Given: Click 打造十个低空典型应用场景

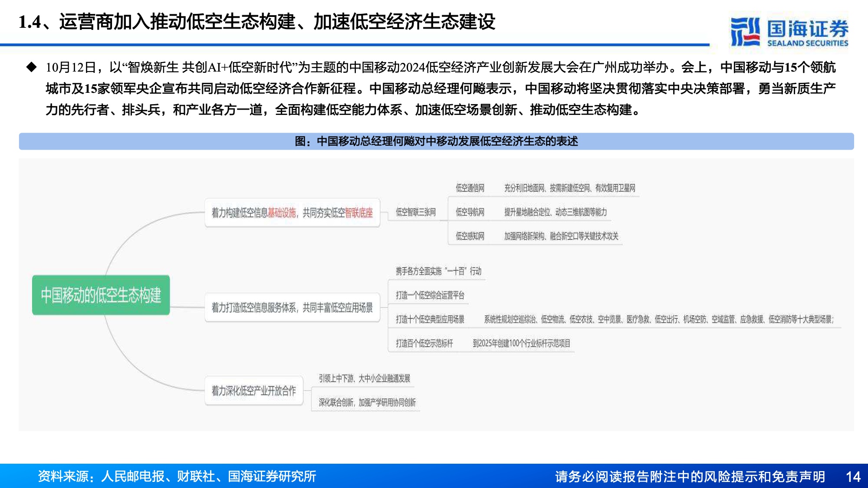Looking at the screenshot, I should 430,319.
